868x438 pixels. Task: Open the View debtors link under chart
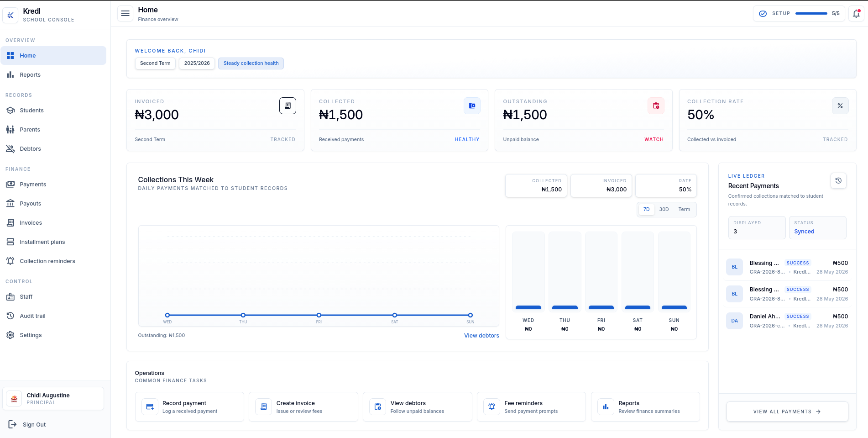481,336
